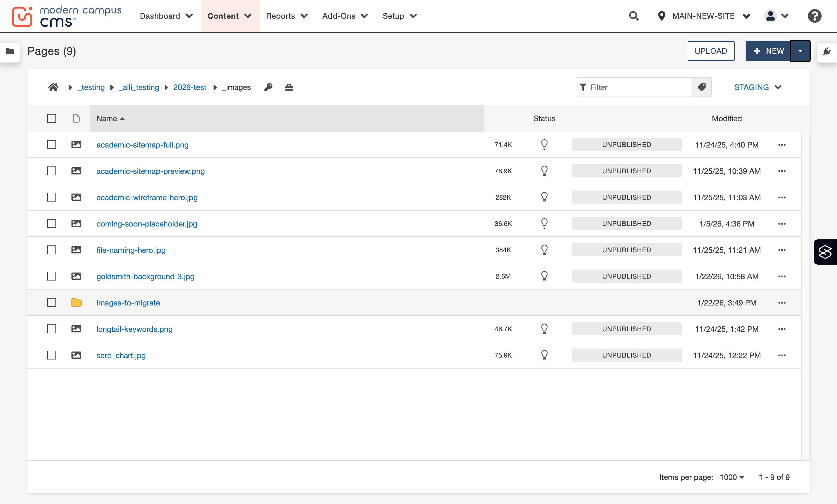This screenshot has width=837, height=504.
Task: Open the Add-Ons menu
Action: click(x=345, y=16)
